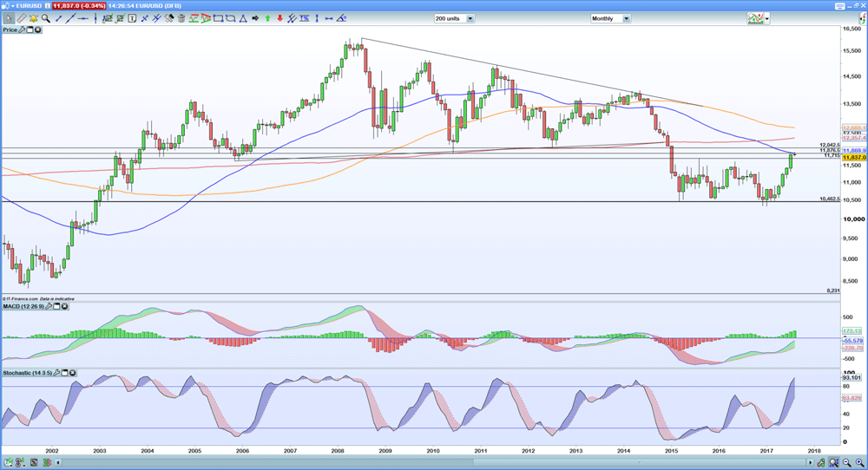This screenshot has height=470, width=868.
Task: Close the Price panel label
Action: click(37, 29)
